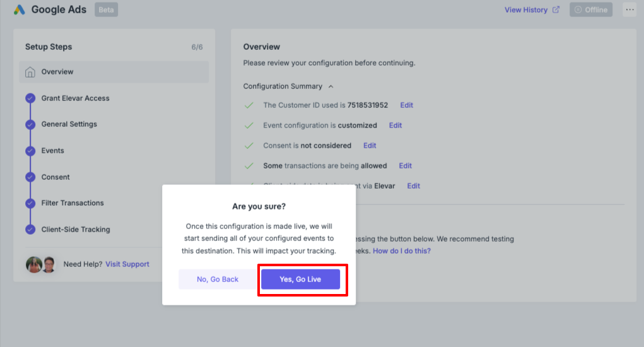The width and height of the screenshot is (644, 347).
Task: Open the How do I do this? link
Action: pyautogui.click(x=402, y=250)
